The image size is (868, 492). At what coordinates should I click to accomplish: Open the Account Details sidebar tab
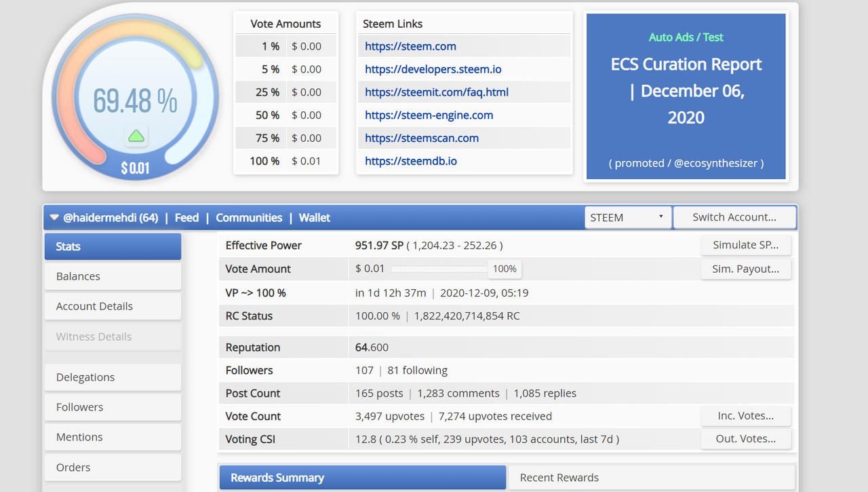[113, 306]
